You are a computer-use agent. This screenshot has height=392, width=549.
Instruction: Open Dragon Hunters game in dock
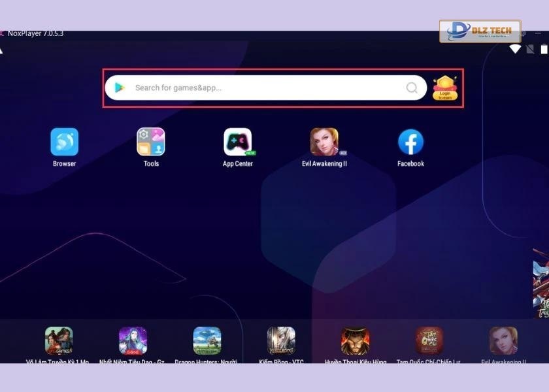click(x=207, y=341)
